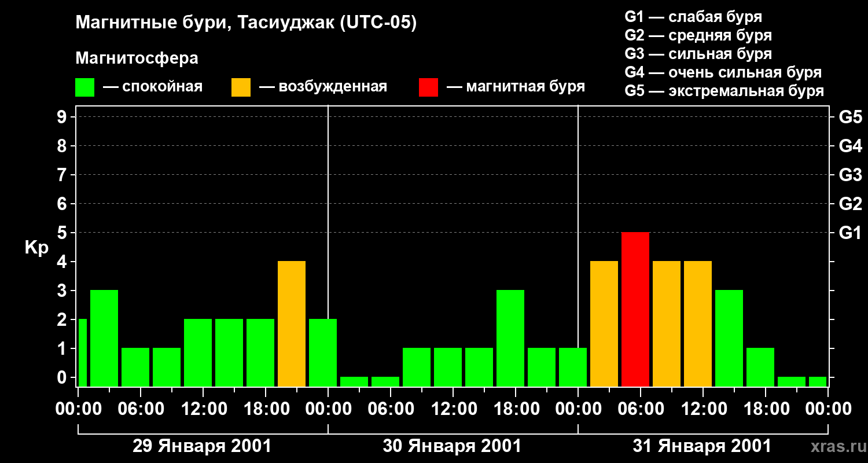Click the 06:00 time label for 31 January

pos(641,409)
